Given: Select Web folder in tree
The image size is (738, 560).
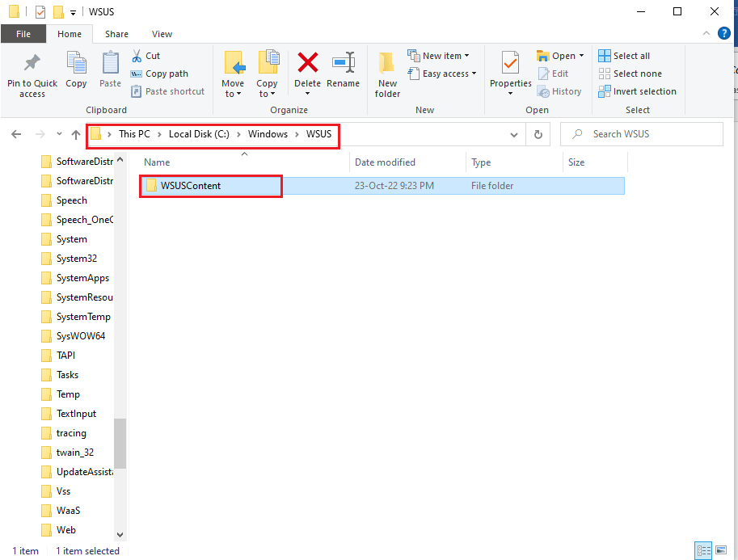Looking at the screenshot, I should click(66, 530).
